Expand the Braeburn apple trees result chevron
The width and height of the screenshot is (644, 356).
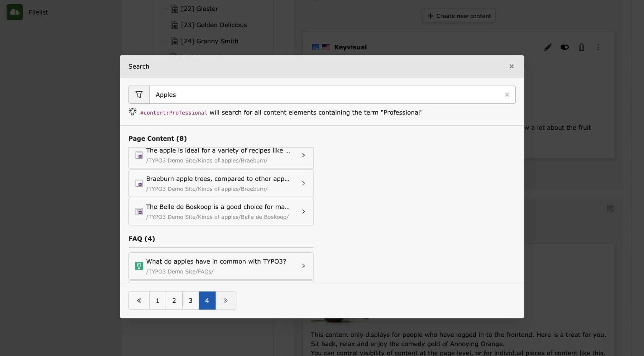(303, 183)
